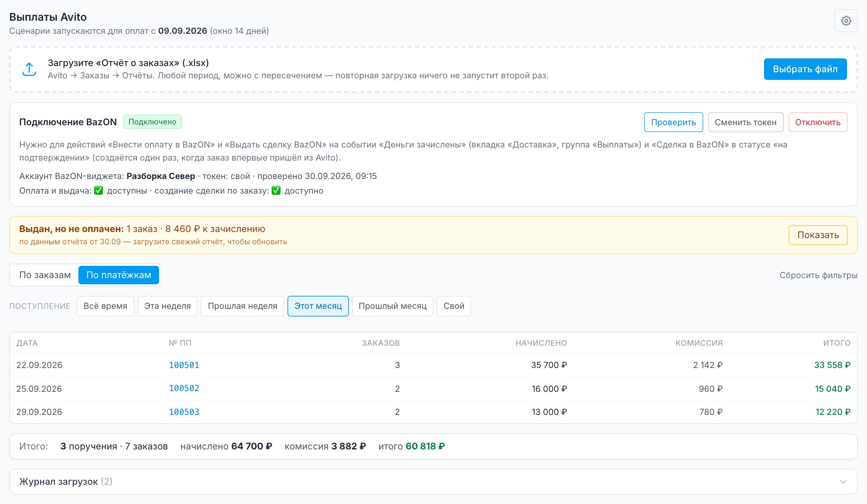Click the total 33 558 ₽
This screenshot has width=867, height=504.
coord(832,365)
